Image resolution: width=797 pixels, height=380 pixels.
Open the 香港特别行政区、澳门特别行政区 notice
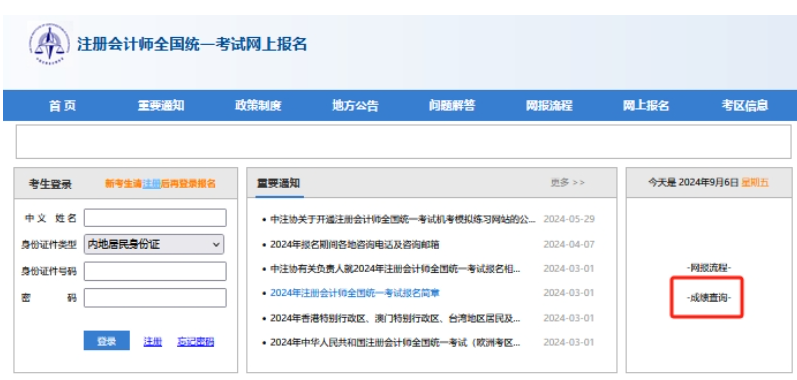coord(395,319)
